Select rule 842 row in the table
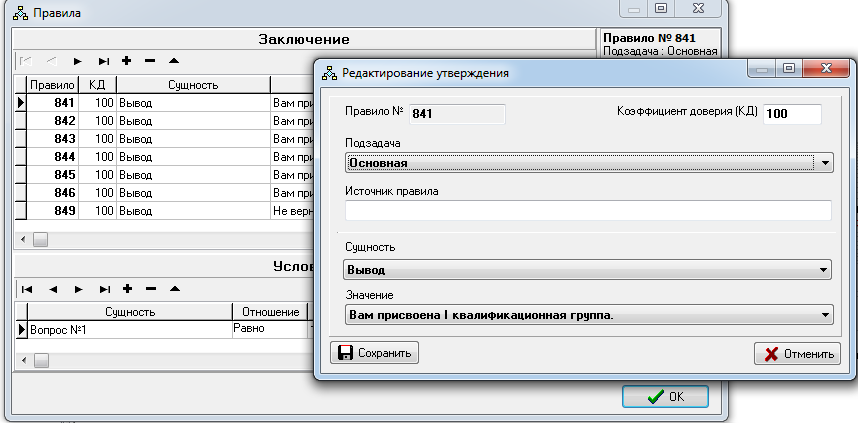Screen dimensions: 858x423 point(164,121)
